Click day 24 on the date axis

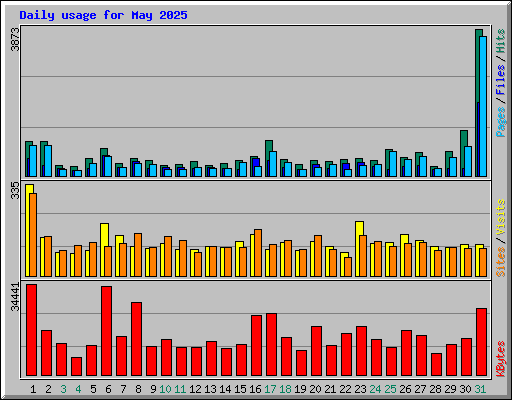(375, 389)
